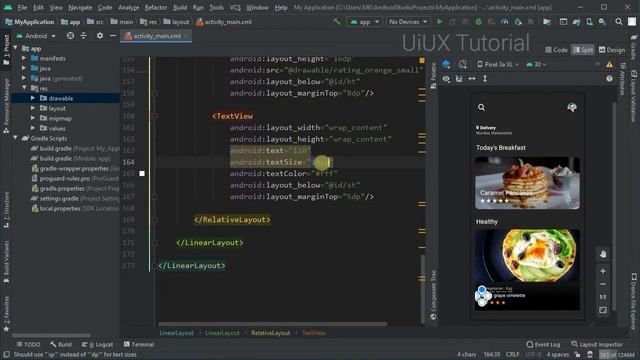Open the Event Log
640x360 pixels.
(543, 344)
